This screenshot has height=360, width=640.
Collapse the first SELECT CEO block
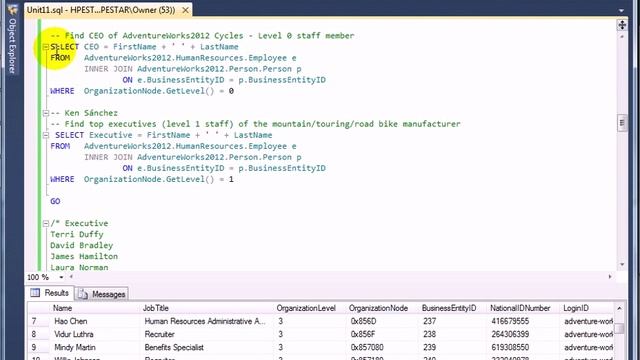[46, 47]
